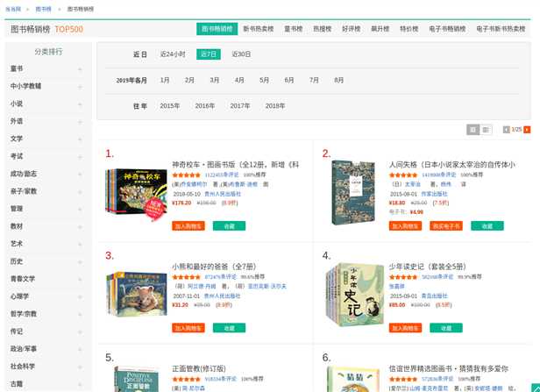
Task: Open 贵州人民出版社 link for 神奇校车
Action: [x=223, y=194]
